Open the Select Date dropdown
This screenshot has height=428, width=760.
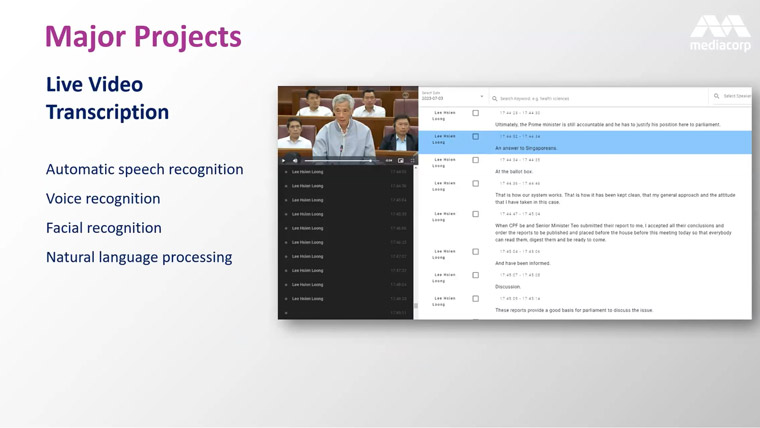[x=453, y=96]
